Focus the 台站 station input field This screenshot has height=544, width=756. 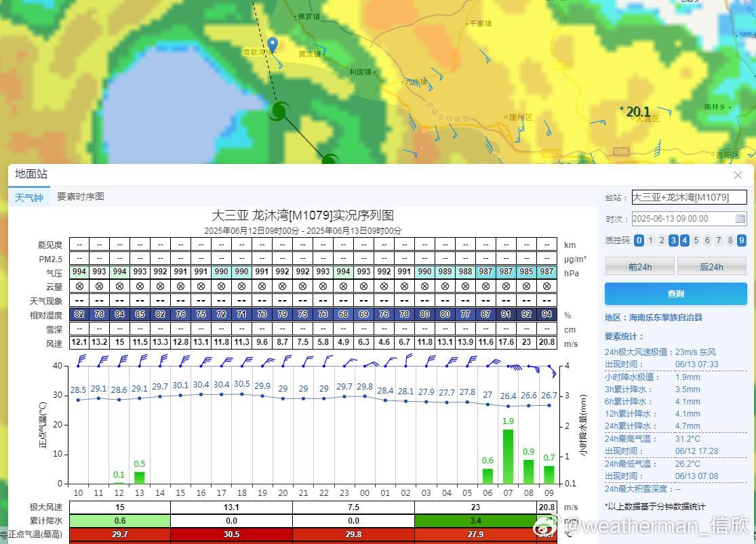point(689,197)
